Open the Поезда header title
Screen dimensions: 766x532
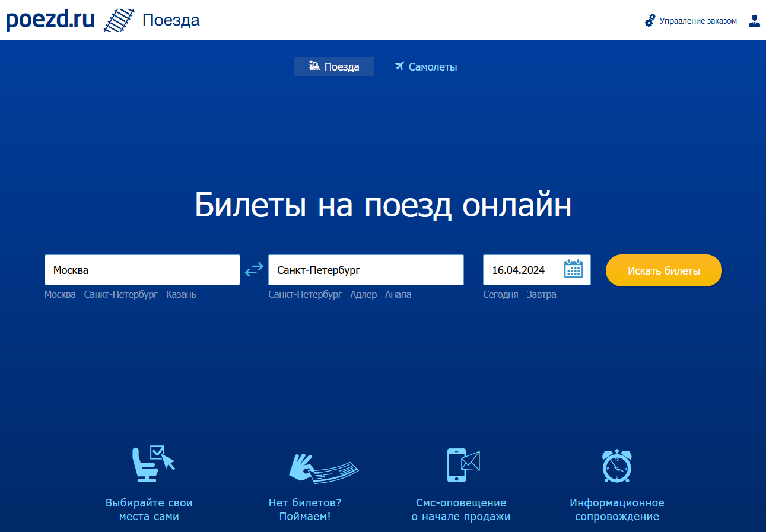coord(171,21)
